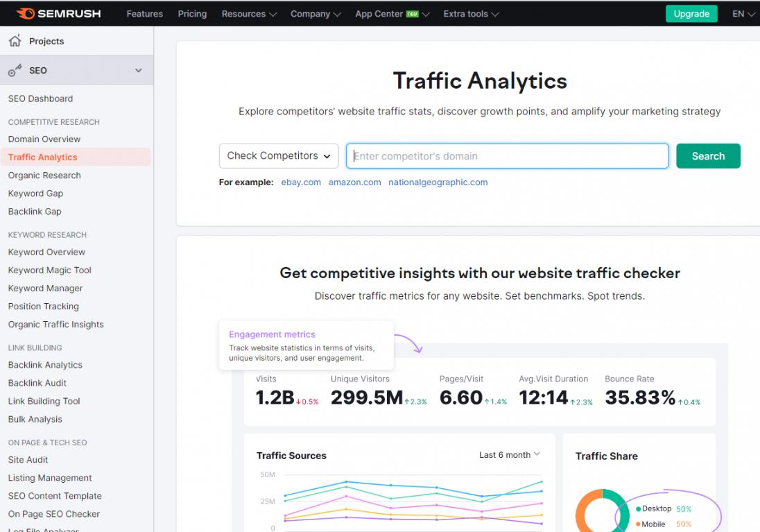Click the green Upgrade button
760x532 pixels.
(x=691, y=14)
